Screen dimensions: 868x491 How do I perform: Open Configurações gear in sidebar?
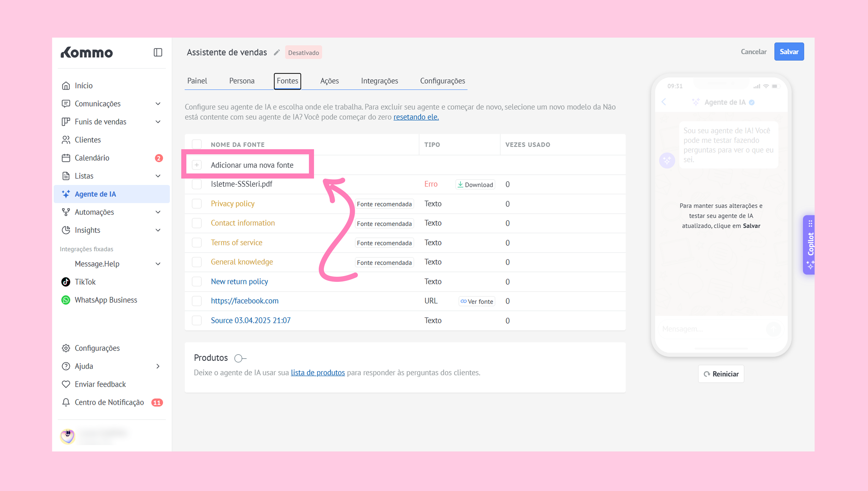point(66,348)
